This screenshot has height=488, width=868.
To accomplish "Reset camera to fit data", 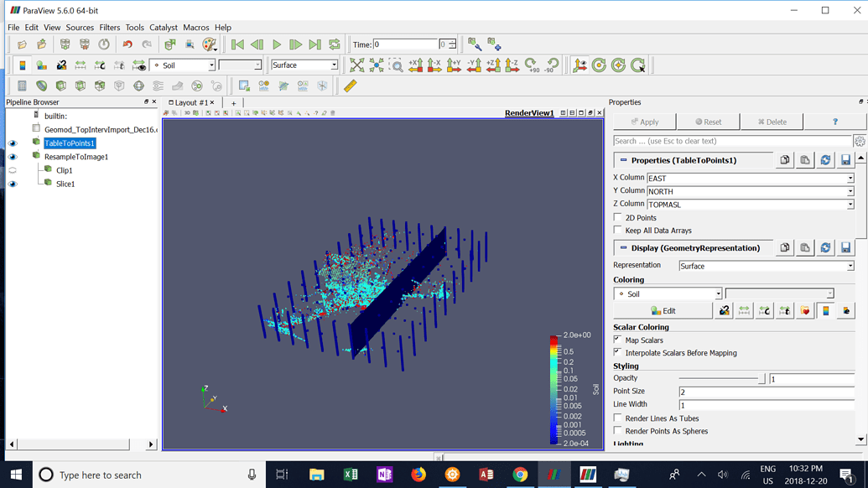I will [x=357, y=65].
